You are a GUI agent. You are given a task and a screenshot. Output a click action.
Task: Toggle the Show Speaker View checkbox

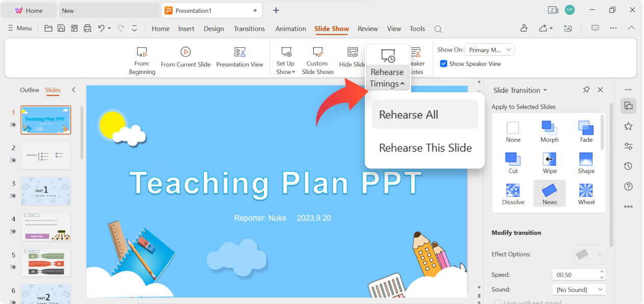point(443,64)
